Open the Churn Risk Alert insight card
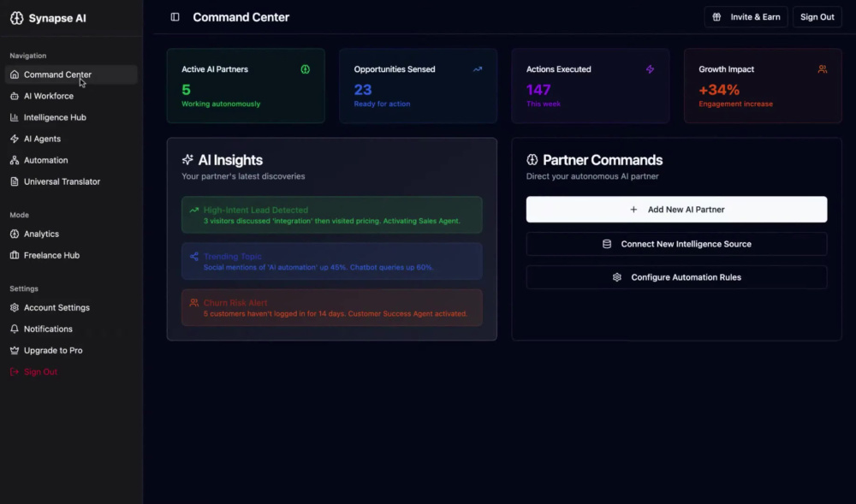The image size is (856, 504). pyautogui.click(x=332, y=308)
